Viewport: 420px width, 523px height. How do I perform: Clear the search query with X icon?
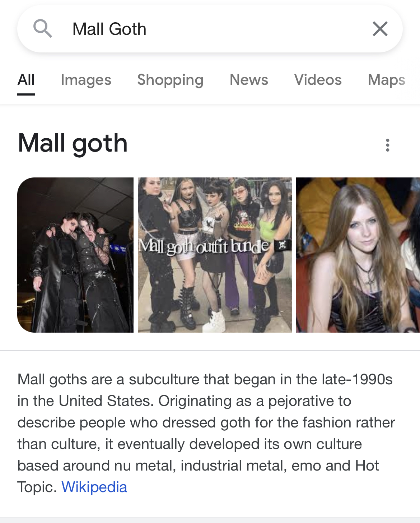pyautogui.click(x=380, y=29)
